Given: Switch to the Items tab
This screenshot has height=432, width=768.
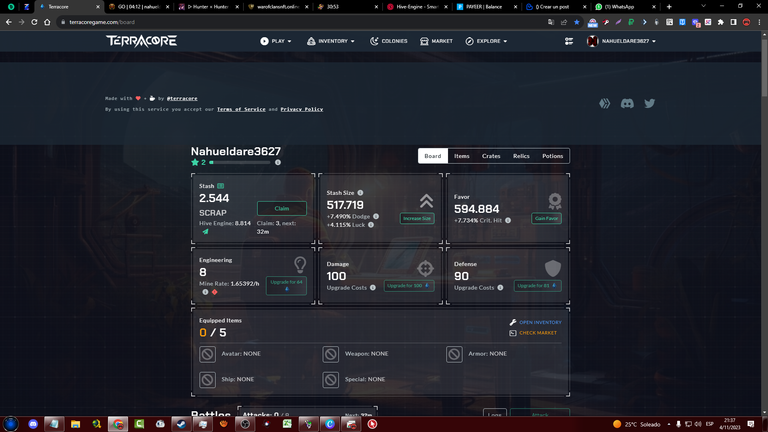Looking at the screenshot, I should [x=461, y=156].
